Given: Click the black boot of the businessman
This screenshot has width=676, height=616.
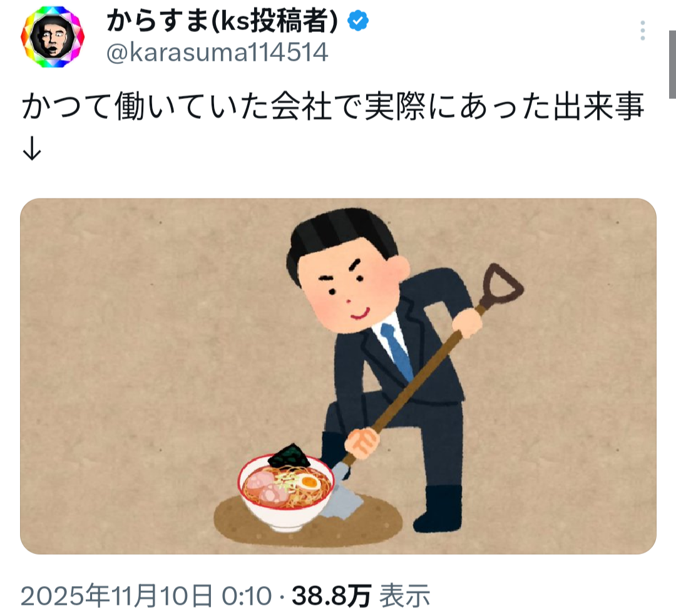Looking at the screenshot, I should point(438,509).
